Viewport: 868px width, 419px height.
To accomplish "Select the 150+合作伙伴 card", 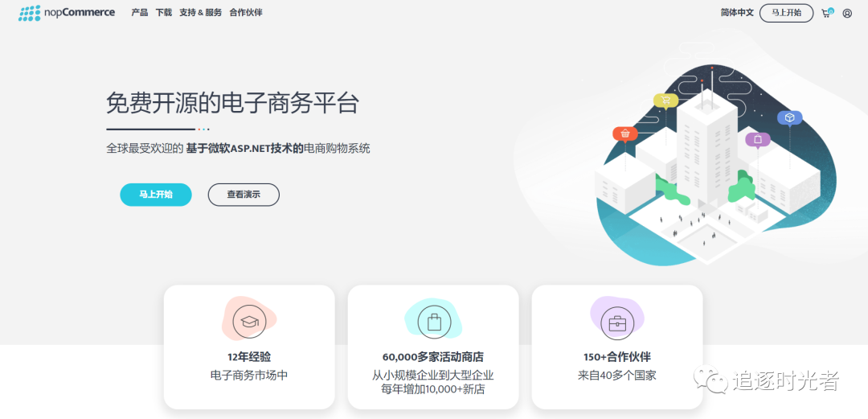I will 617,347.
